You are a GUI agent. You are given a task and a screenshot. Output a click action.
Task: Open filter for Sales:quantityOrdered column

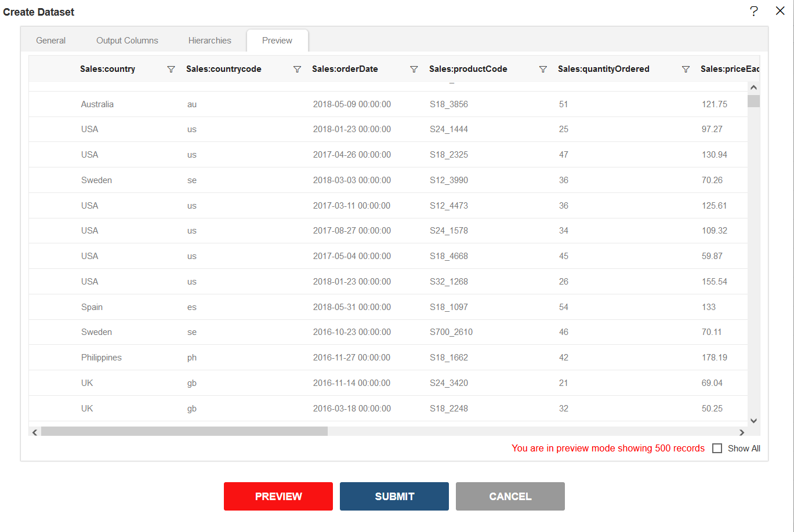(686, 69)
